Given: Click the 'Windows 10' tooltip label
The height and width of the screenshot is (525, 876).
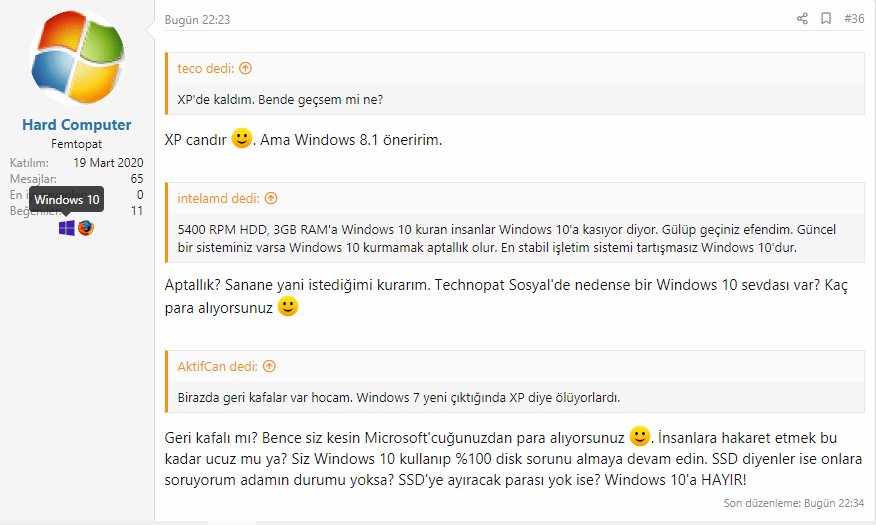Looking at the screenshot, I should click(66, 199).
